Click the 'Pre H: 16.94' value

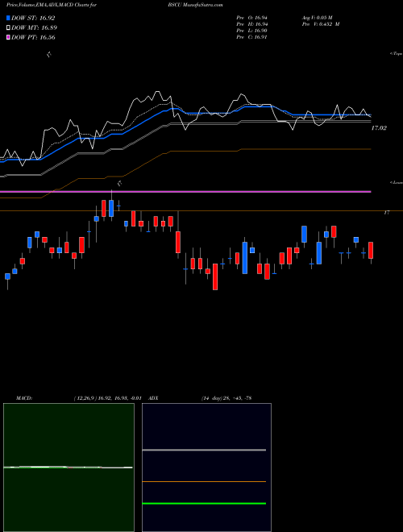coord(251,24)
